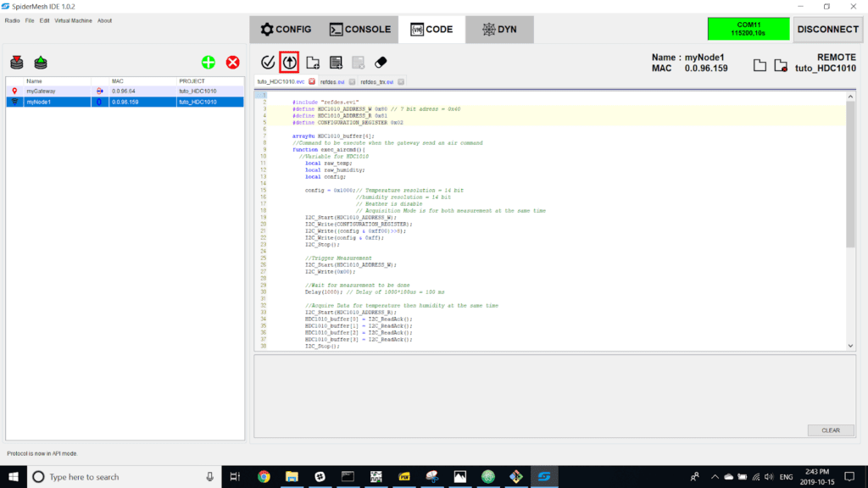
Task: Click the code editor scroll down arrow
Action: pos(850,346)
